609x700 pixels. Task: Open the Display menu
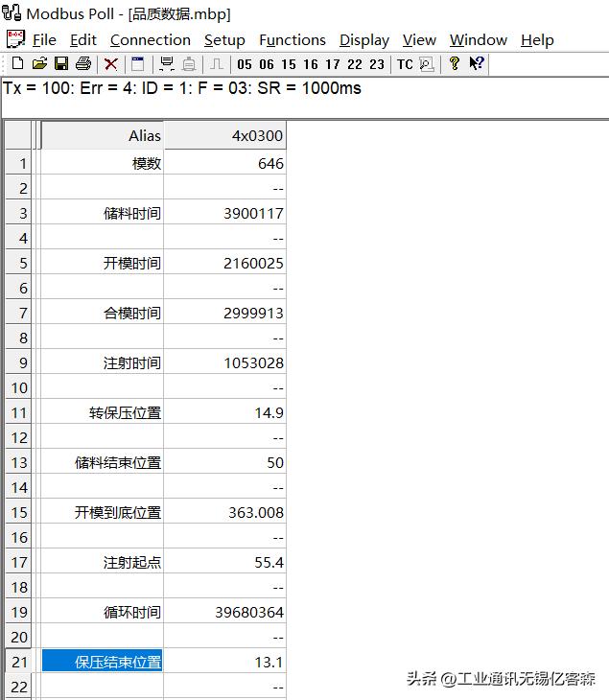pyautogui.click(x=364, y=40)
